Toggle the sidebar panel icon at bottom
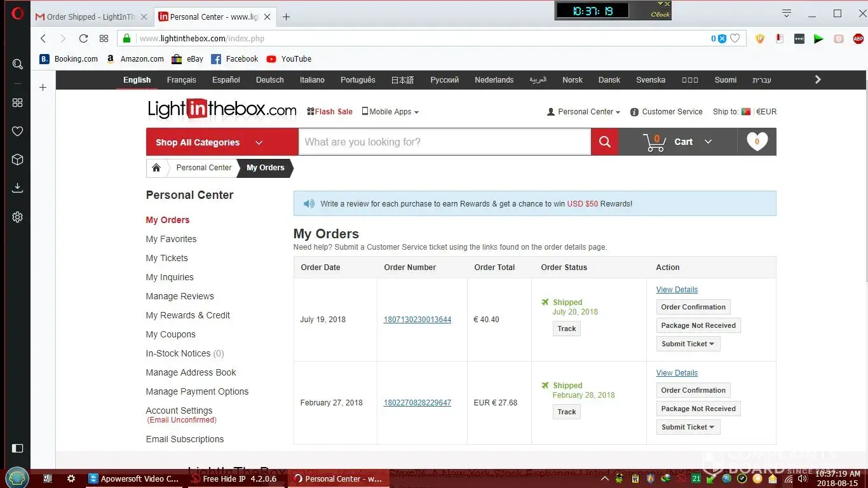Image resolution: width=868 pixels, height=488 pixels. [x=17, y=448]
